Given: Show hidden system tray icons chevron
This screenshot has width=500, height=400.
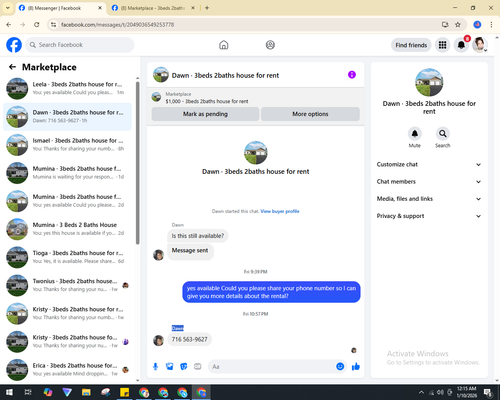Looking at the screenshot, I should pyautogui.click(x=421, y=392).
